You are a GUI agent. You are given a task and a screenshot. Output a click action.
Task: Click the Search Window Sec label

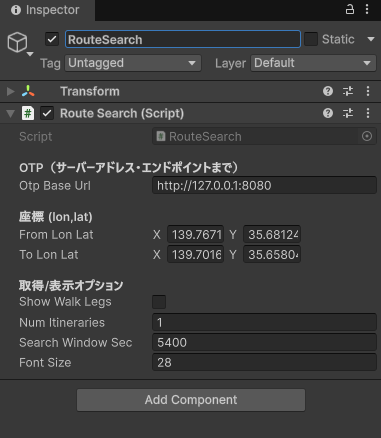[76, 343]
